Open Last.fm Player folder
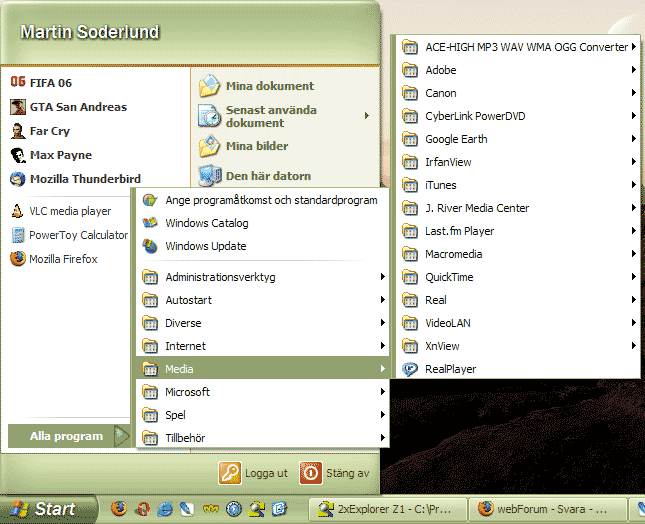 pyautogui.click(x=517, y=232)
